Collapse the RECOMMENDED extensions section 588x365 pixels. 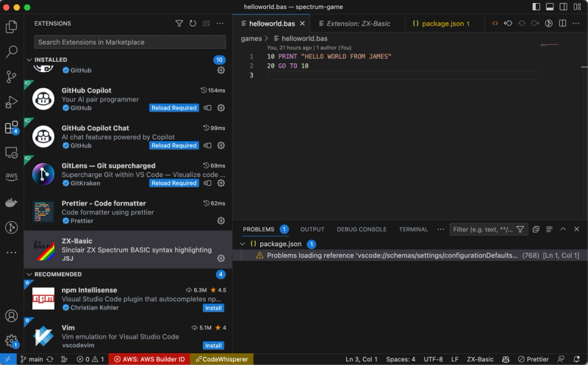(29, 275)
